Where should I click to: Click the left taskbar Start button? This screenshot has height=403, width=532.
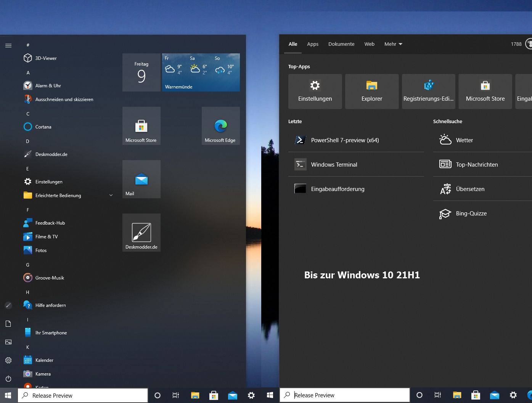(8, 395)
